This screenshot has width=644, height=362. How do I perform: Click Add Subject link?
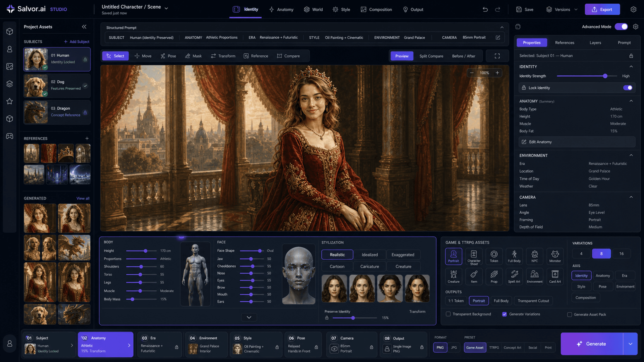(x=77, y=41)
